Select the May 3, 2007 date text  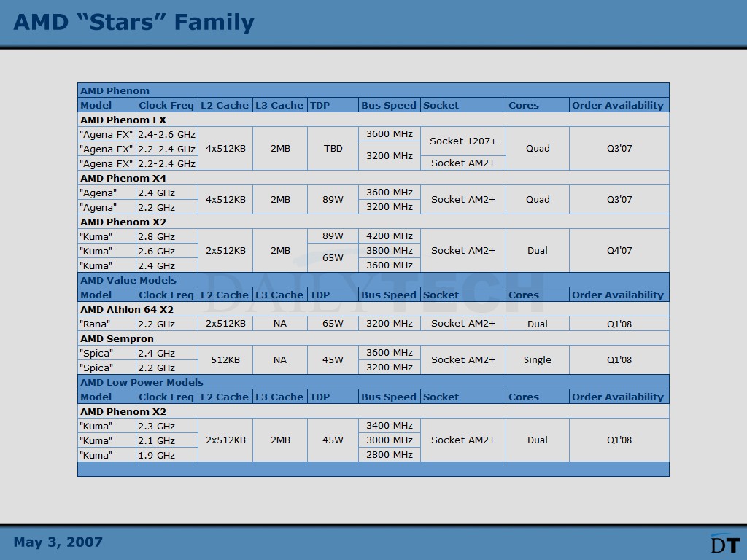[x=58, y=542]
